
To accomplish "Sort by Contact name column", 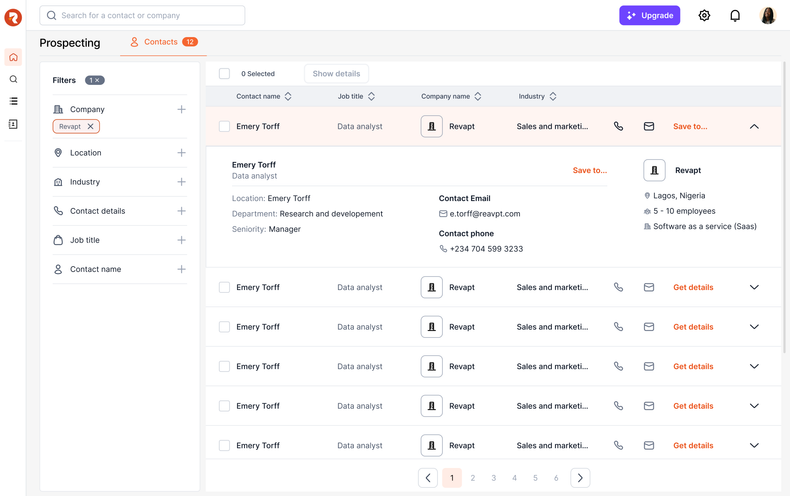I will [x=288, y=97].
